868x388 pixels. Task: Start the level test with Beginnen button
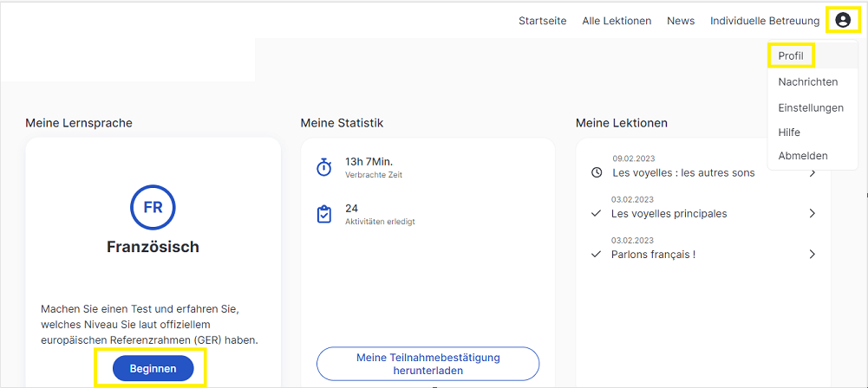coord(153,369)
